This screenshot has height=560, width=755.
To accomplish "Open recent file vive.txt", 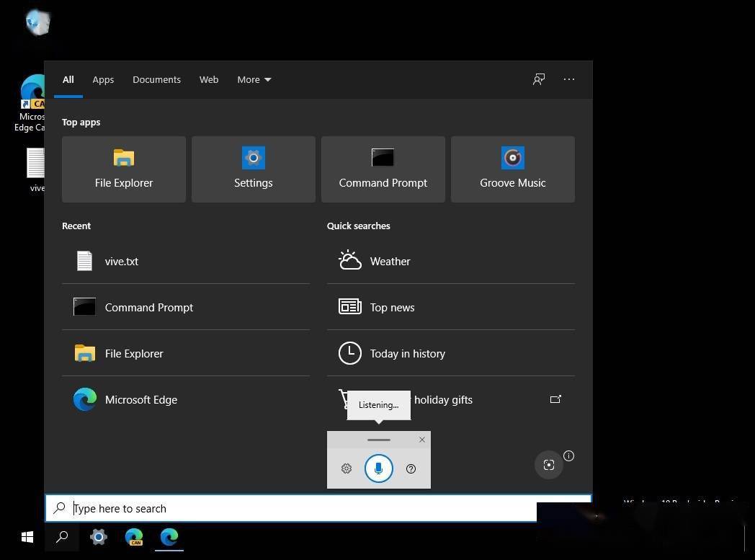I will [186, 261].
